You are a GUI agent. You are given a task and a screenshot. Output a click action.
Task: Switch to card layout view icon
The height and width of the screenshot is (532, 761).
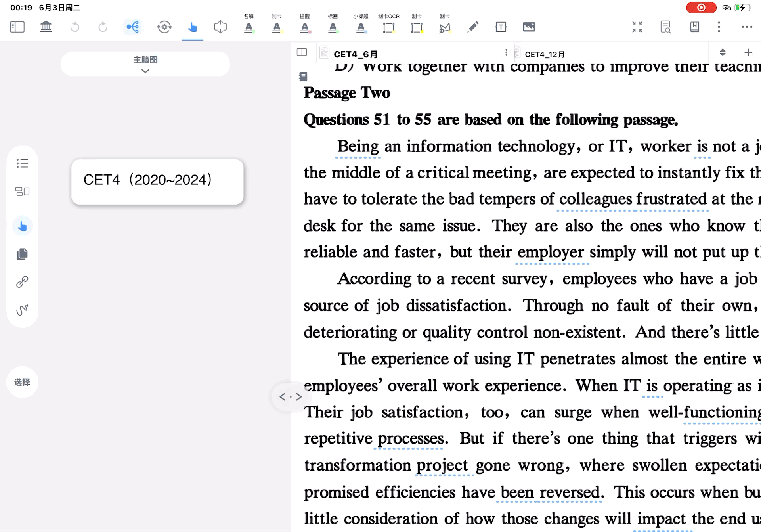22,191
